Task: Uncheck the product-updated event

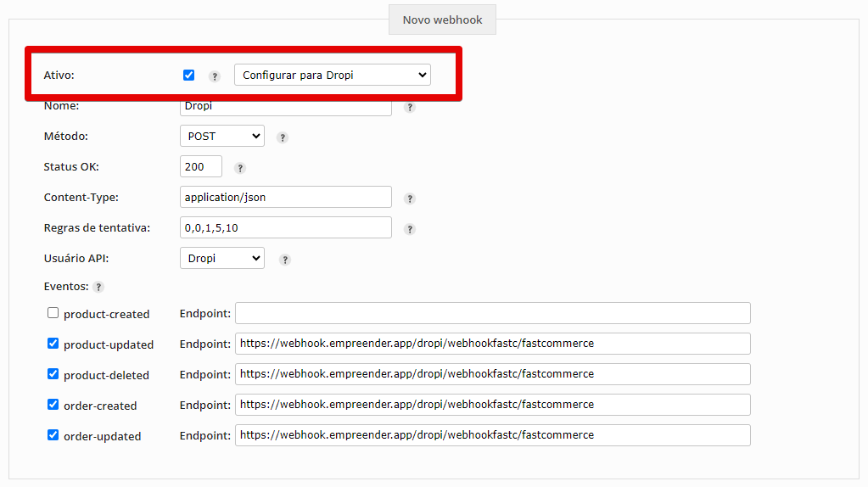Action: point(53,343)
